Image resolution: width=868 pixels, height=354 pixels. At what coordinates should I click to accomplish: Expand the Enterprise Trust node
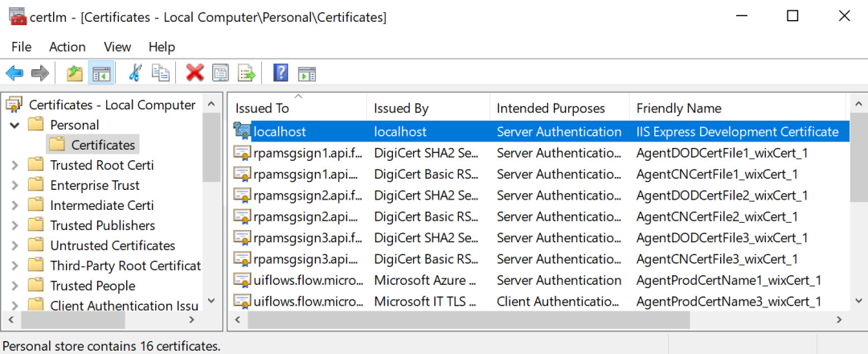coord(14,185)
